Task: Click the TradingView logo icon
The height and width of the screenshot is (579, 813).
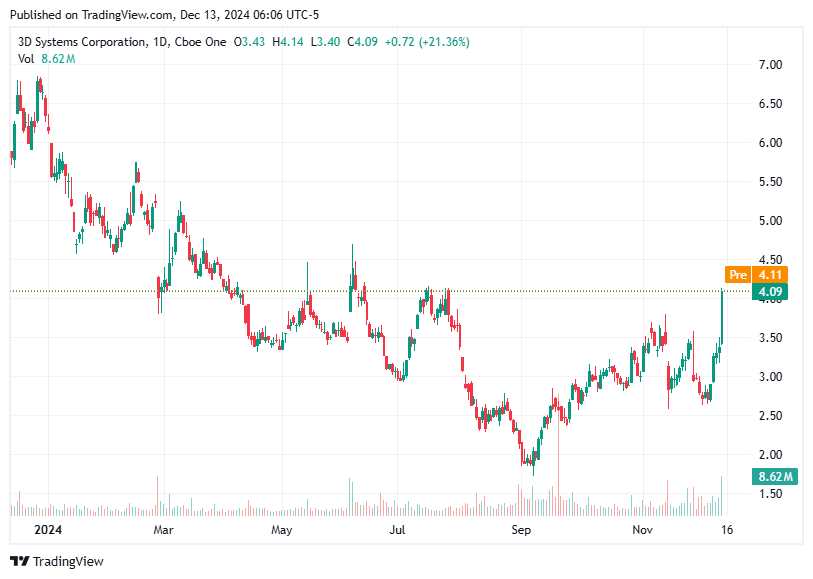Action: 20,561
